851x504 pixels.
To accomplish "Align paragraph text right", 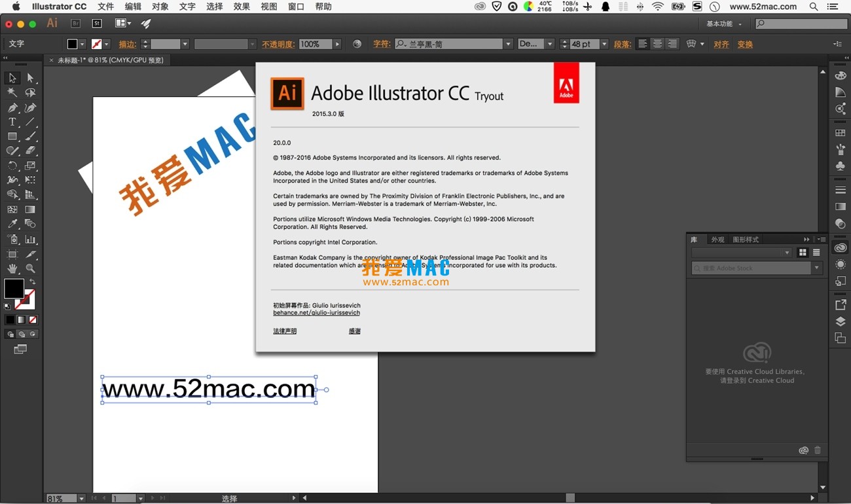I will [672, 44].
